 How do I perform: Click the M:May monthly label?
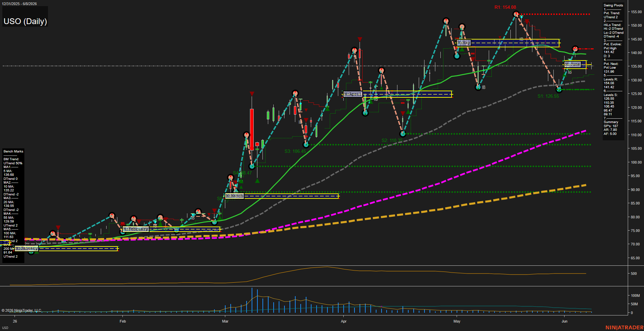(x=464, y=43)
